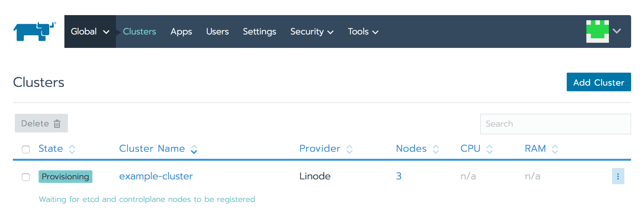This screenshot has width=644, height=216.
Task: Sort by Provider column arrows icon
Action: tap(349, 149)
